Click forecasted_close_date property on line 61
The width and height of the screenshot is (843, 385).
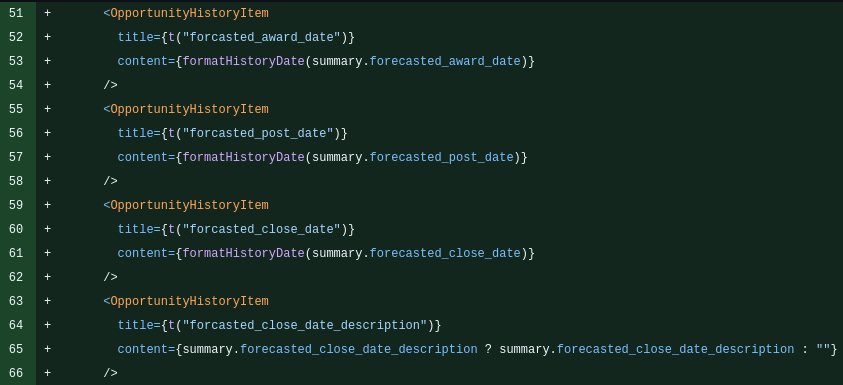coord(445,253)
